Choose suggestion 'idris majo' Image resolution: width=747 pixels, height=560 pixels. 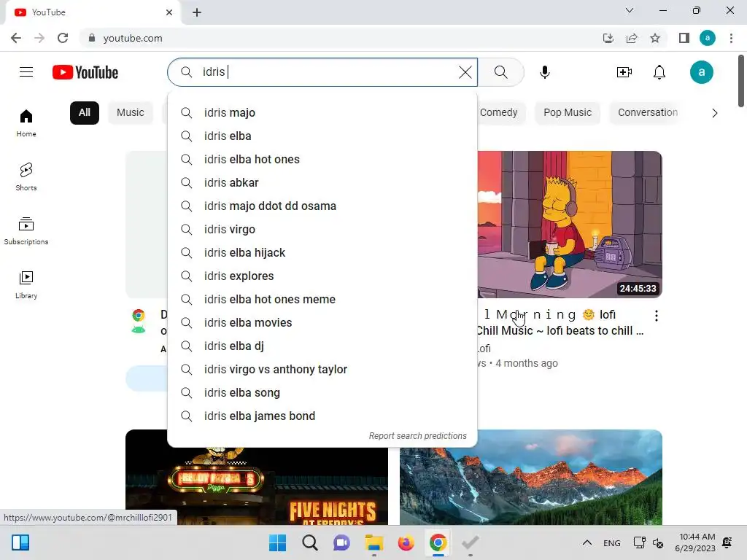322,113
